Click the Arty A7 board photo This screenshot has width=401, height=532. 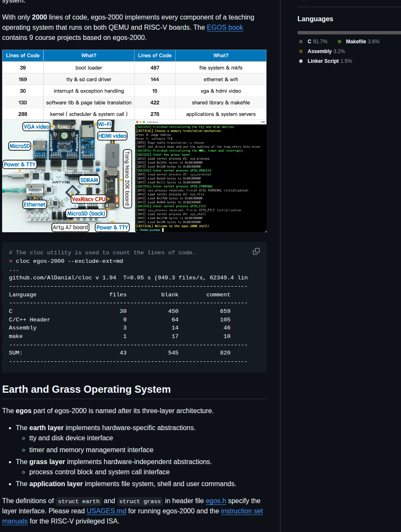point(68,176)
